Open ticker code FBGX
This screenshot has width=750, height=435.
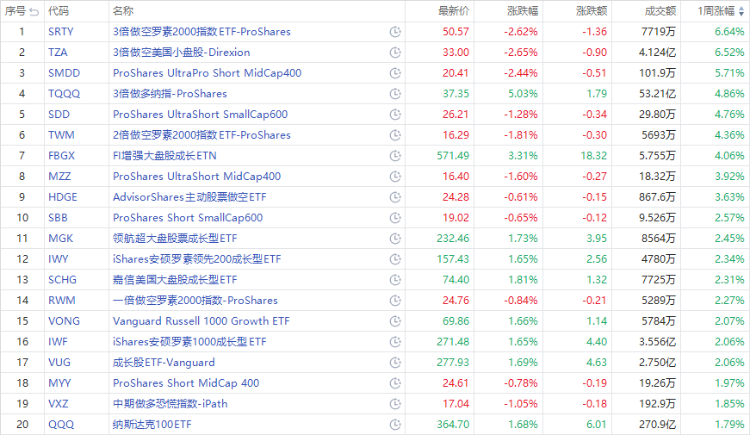[61, 156]
